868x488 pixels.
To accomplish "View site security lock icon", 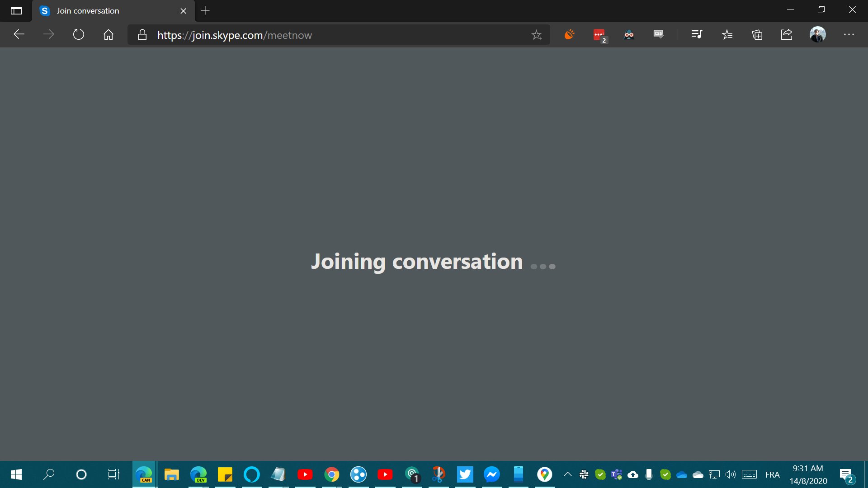I will pyautogui.click(x=142, y=35).
